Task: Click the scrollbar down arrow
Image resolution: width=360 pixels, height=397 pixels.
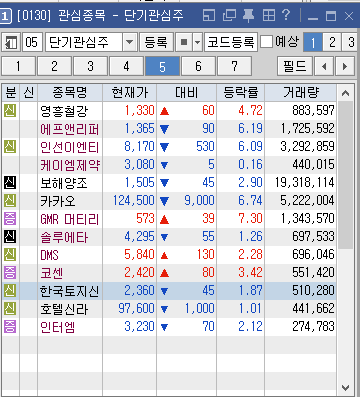Action: click(x=346, y=388)
